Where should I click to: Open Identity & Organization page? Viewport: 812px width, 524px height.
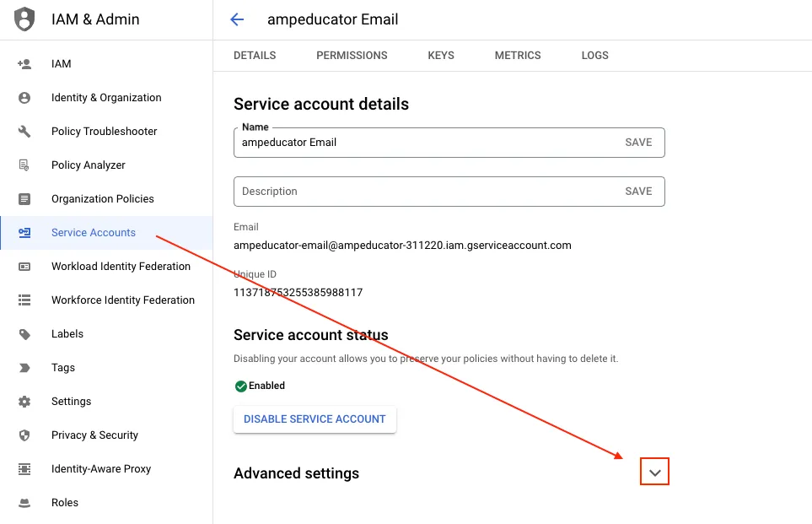click(106, 98)
